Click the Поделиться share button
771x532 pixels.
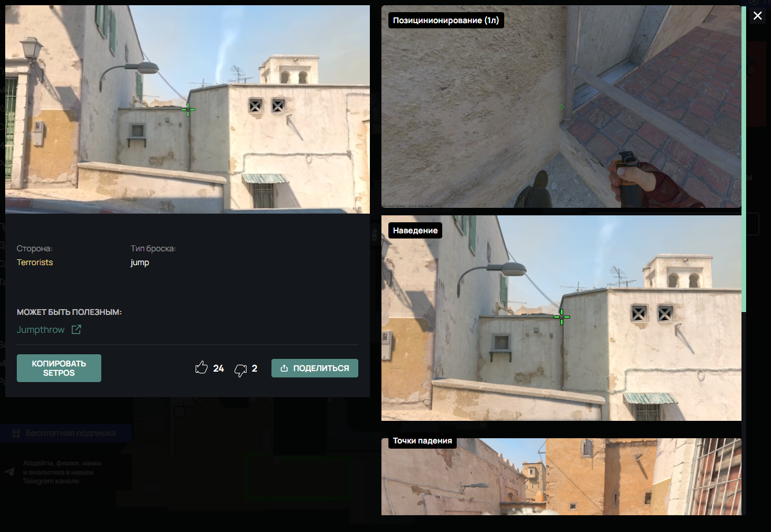coord(315,368)
